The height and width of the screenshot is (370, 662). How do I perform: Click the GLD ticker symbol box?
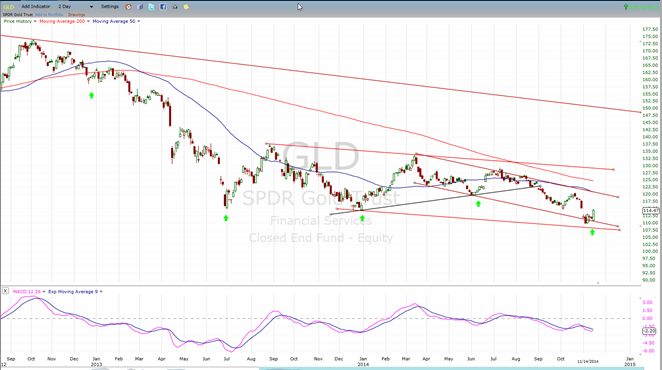(8, 7)
